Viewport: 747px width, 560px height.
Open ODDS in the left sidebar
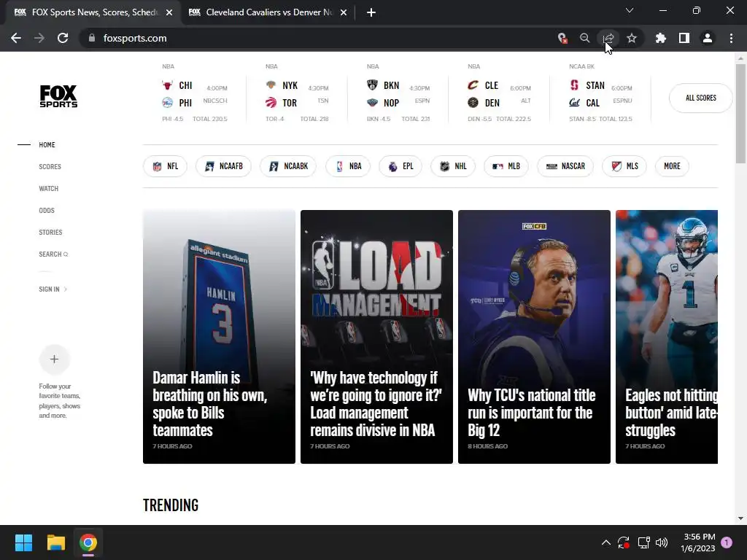click(47, 211)
